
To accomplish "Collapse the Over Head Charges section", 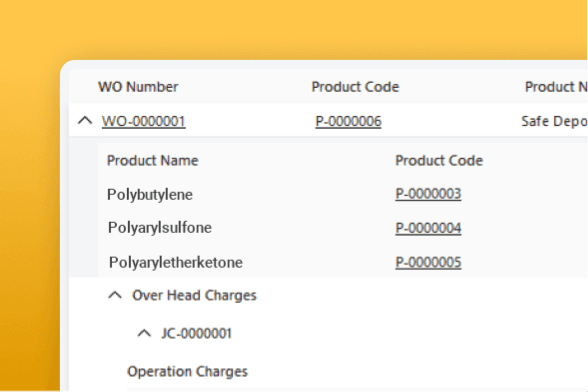I will [x=115, y=295].
